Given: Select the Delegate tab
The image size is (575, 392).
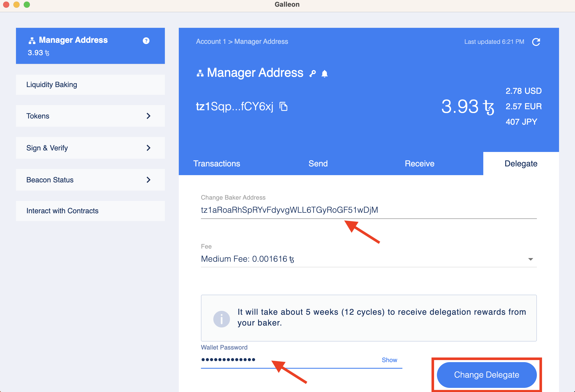Looking at the screenshot, I should (x=521, y=164).
